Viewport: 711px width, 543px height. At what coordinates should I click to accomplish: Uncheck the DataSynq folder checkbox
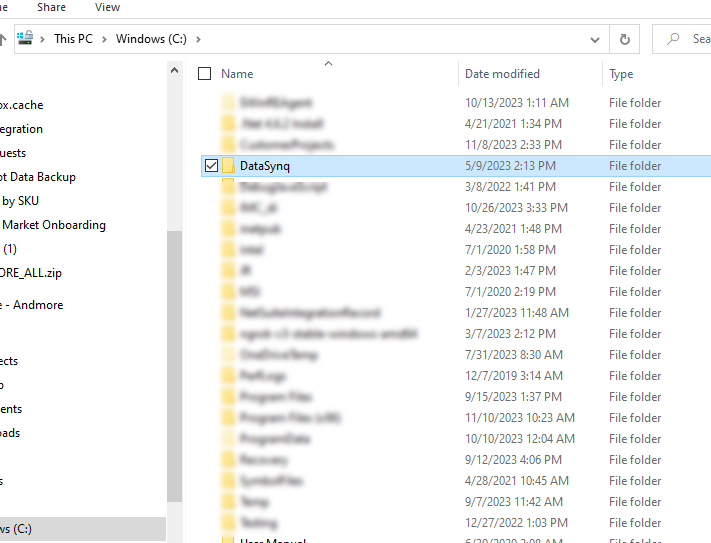pyautogui.click(x=211, y=165)
